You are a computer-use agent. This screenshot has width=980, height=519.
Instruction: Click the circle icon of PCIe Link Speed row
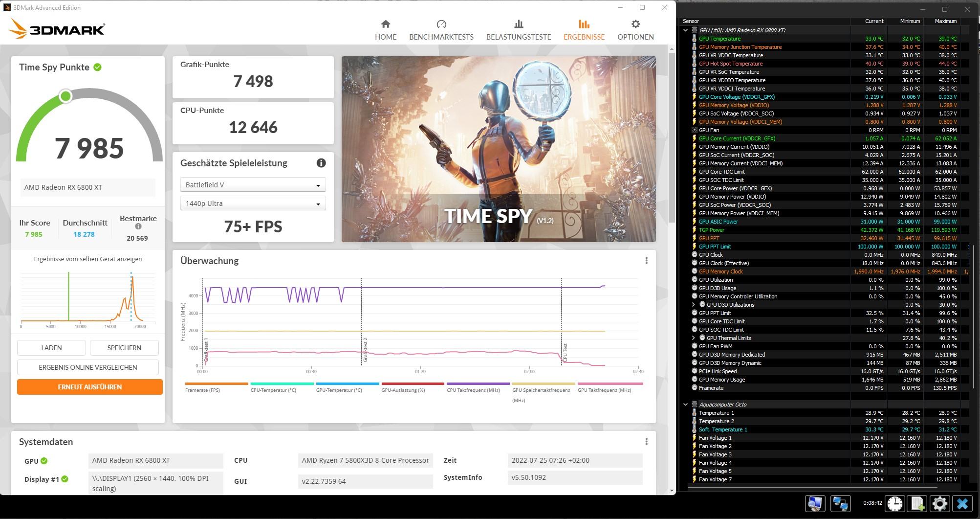click(694, 371)
